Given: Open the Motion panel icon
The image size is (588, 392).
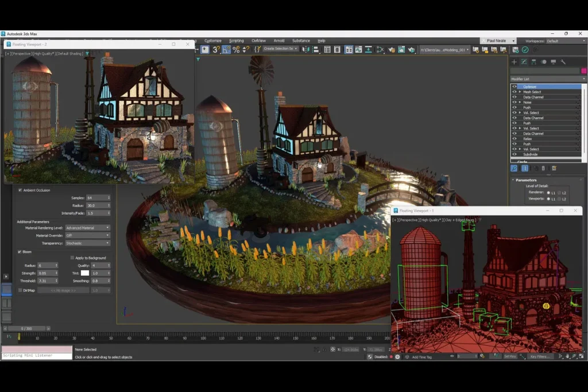Looking at the screenshot, I should [543, 62].
